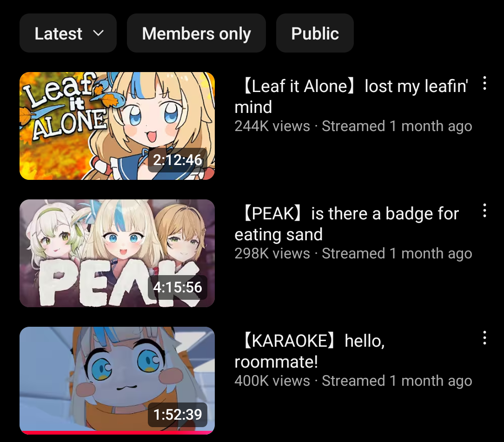Open three-dot menu for KARAOKE video

(484, 338)
